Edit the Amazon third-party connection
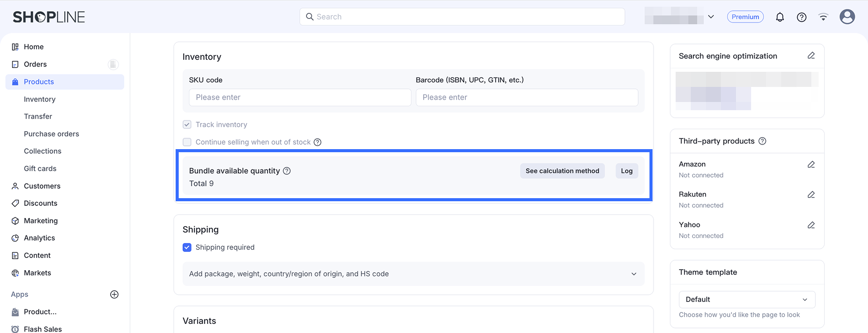Viewport: 868px width, 333px height. click(811, 164)
